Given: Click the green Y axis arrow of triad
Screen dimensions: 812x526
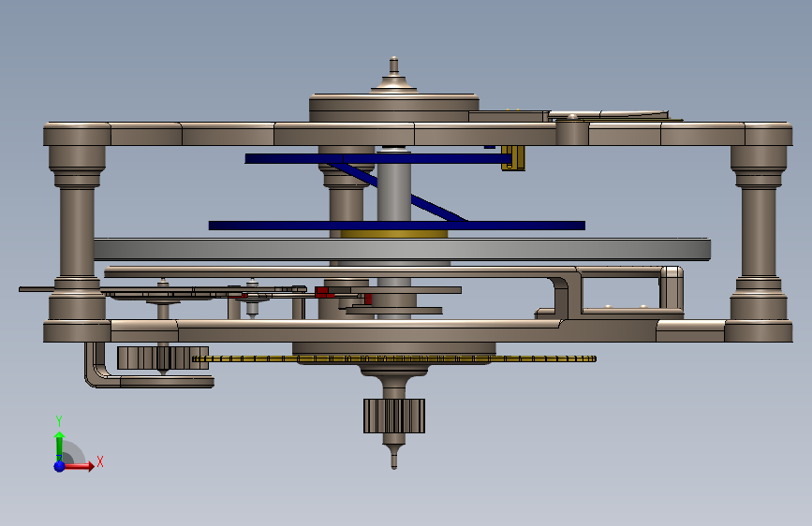Looking at the screenshot, I should click(60, 446).
